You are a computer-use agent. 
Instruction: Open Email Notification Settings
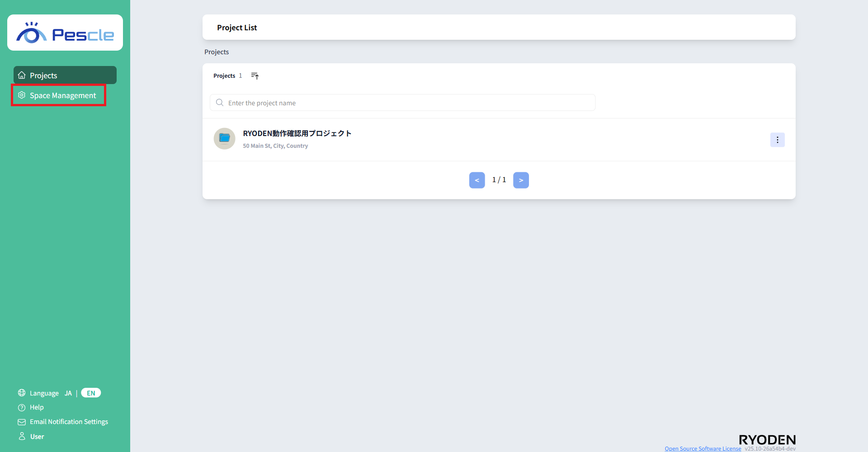coord(69,422)
